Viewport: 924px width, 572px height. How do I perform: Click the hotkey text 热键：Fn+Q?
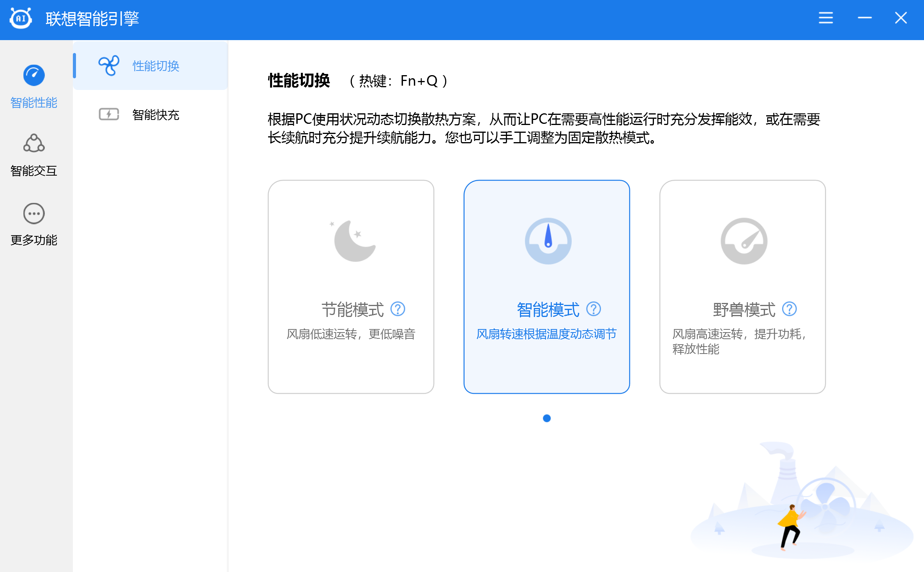[399, 81]
